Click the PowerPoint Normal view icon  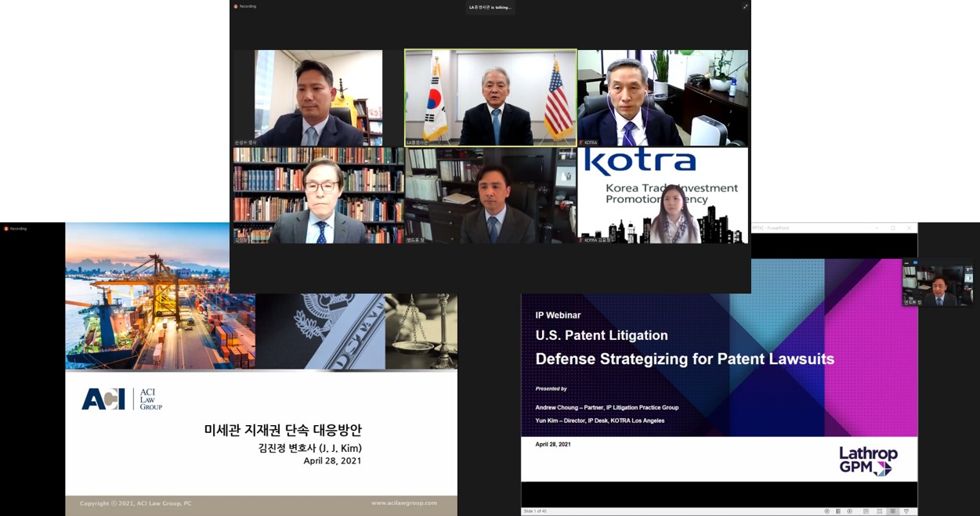(866, 511)
